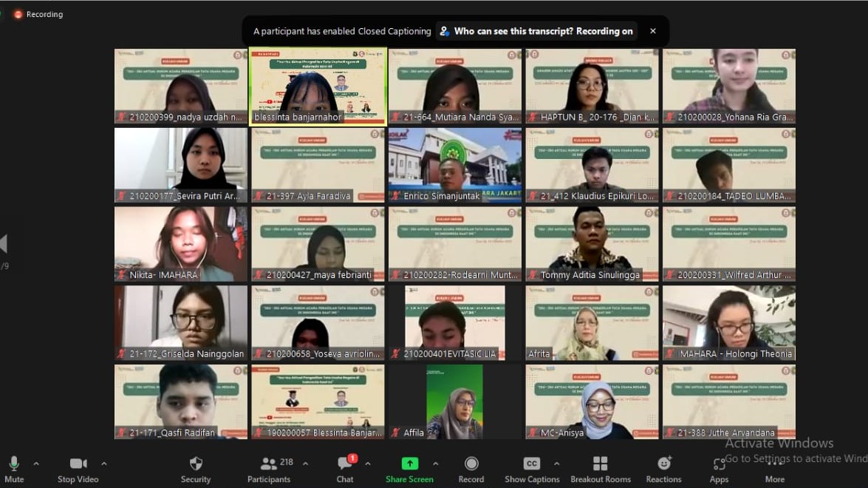Viewport: 868px width, 488px height.
Task: Open the Apps icon
Action: [719, 464]
